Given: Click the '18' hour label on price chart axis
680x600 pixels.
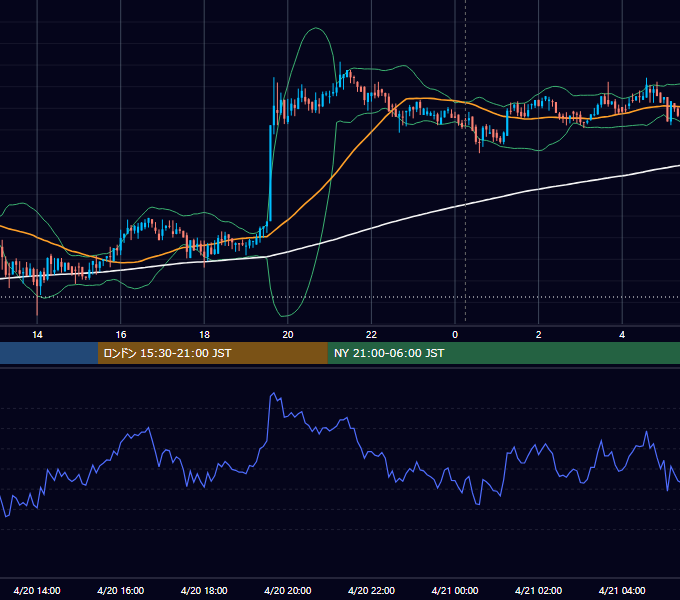Looking at the screenshot, I should pos(204,335).
